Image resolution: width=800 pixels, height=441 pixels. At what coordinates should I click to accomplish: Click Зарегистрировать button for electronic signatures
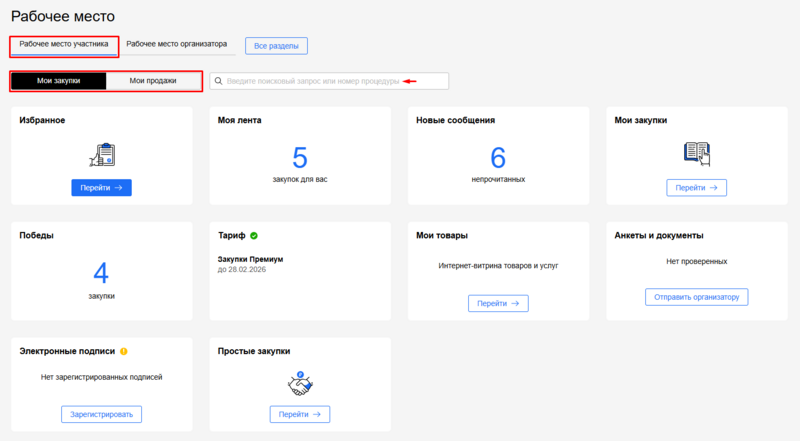click(x=102, y=414)
